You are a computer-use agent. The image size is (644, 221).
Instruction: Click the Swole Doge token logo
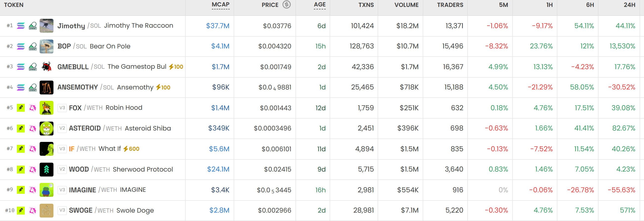pyautogui.click(x=47, y=211)
